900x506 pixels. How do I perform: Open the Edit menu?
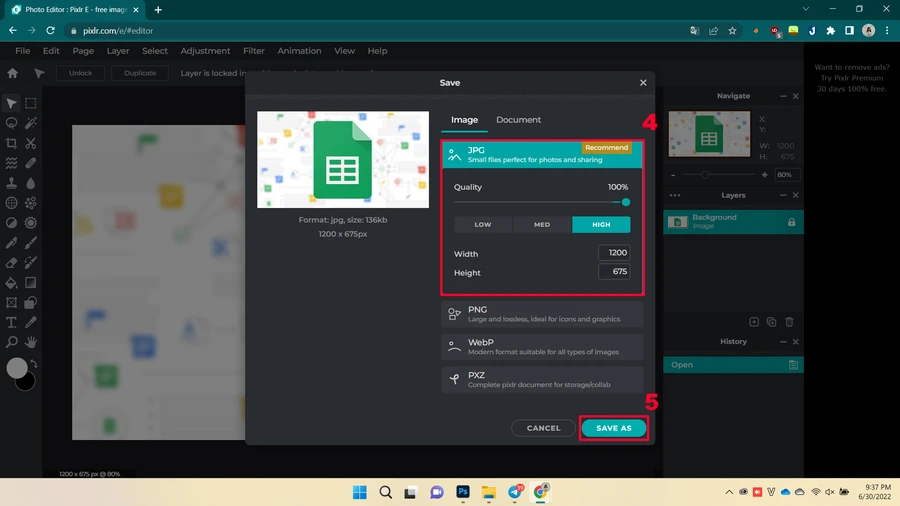(51, 50)
